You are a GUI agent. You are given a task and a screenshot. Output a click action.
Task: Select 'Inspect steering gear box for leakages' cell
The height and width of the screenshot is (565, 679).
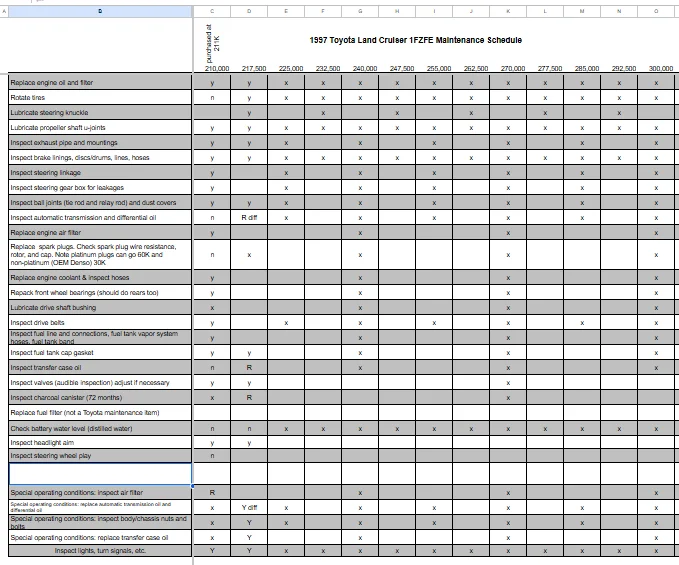pyautogui.click(x=100, y=187)
